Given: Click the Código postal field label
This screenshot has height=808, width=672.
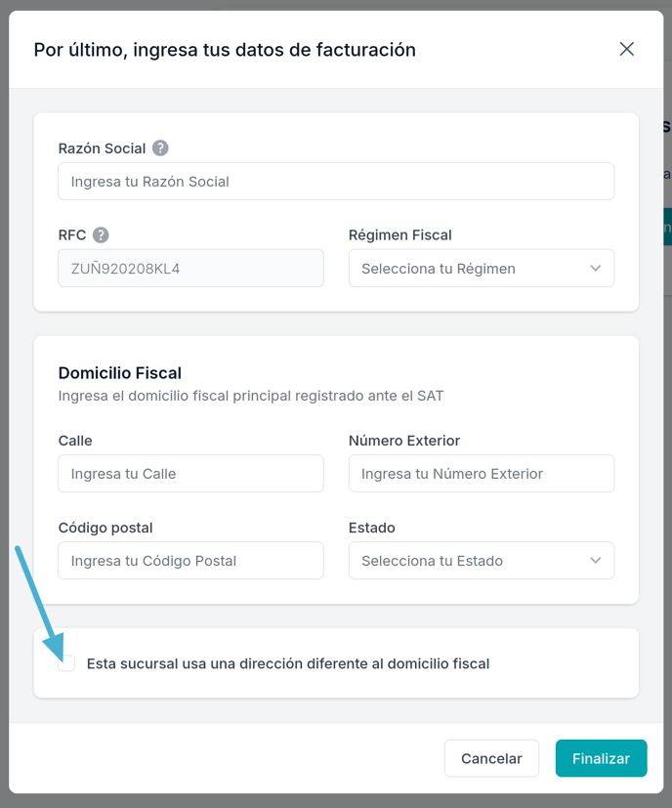Looking at the screenshot, I should pos(105,529).
